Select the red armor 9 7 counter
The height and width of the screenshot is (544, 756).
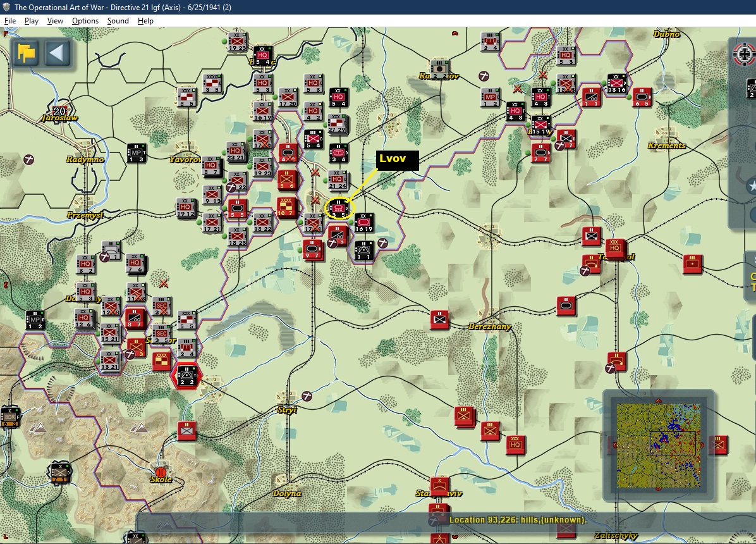(312, 249)
